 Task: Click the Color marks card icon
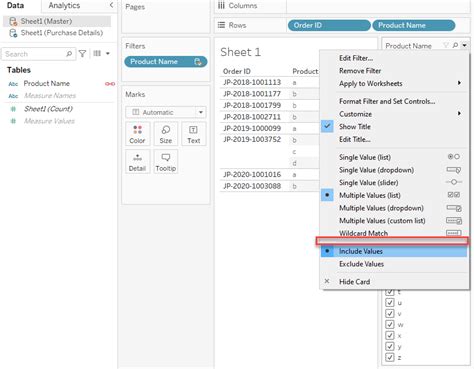pyautogui.click(x=137, y=134)
